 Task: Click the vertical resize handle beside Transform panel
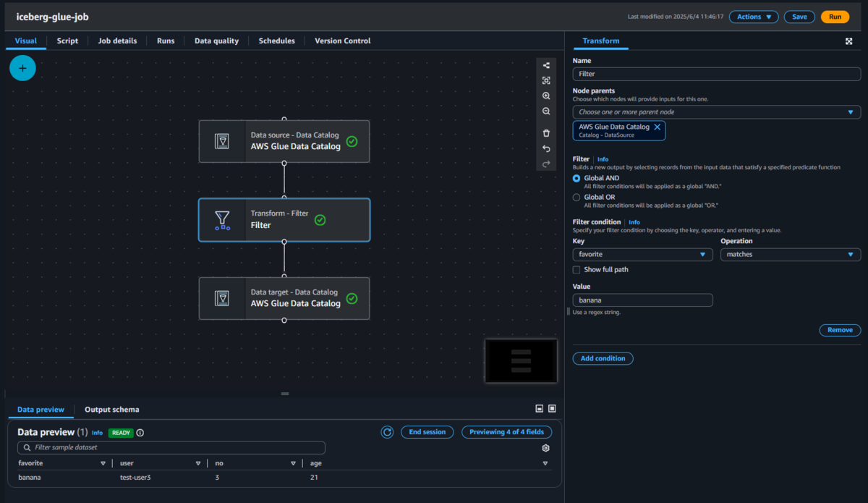[568, 310]
